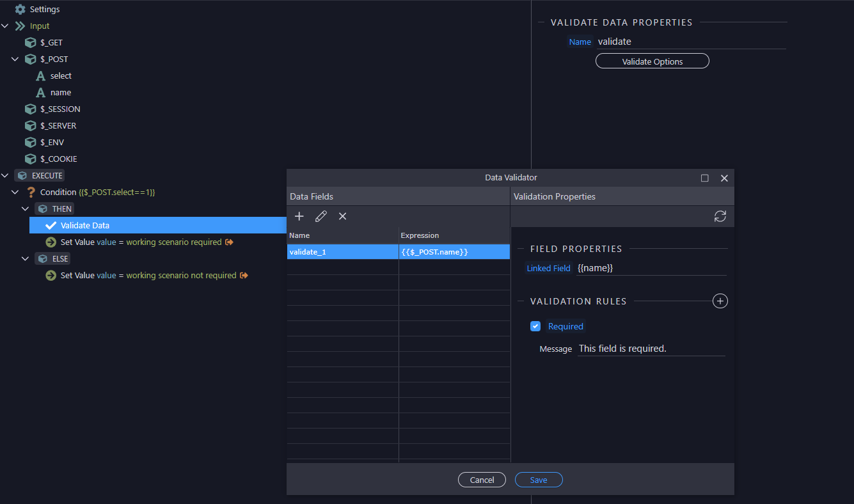Click the Settings gear icon
The image size is (854, 504).
pos(20,10)
